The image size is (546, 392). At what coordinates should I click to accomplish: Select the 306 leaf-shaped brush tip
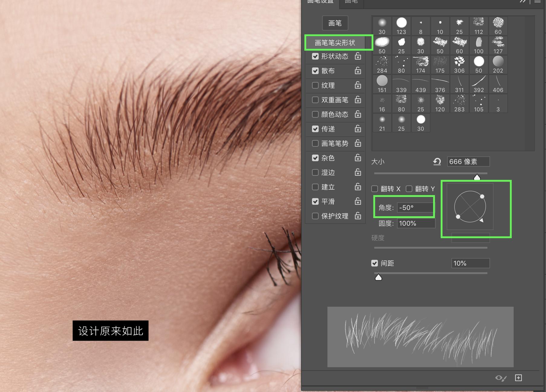[x=459, y=64]
